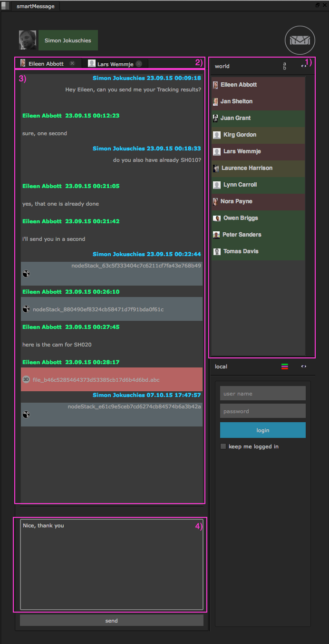Click the colored status bars icon in local header

click(285, 367)
